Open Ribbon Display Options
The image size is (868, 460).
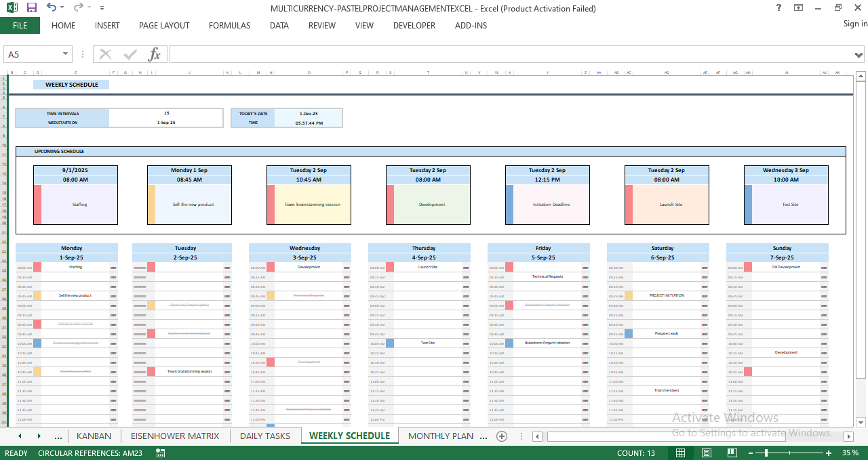click(799, 8)
